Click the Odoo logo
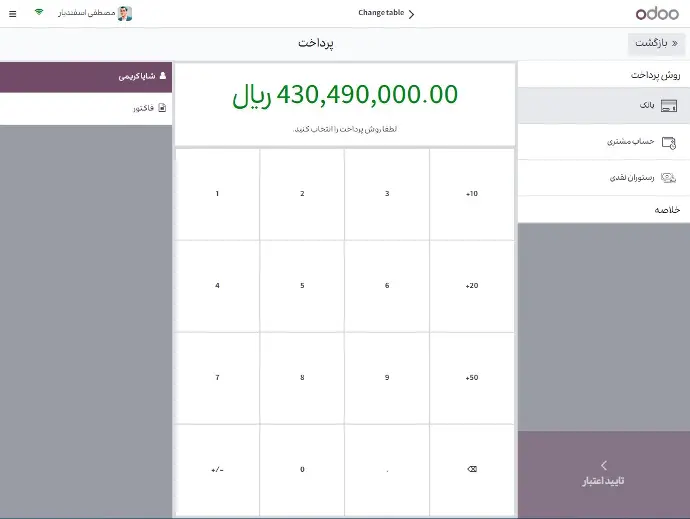The width and height of the screenshot is (690, 519). pyautogui.click(x=657, y=13)
